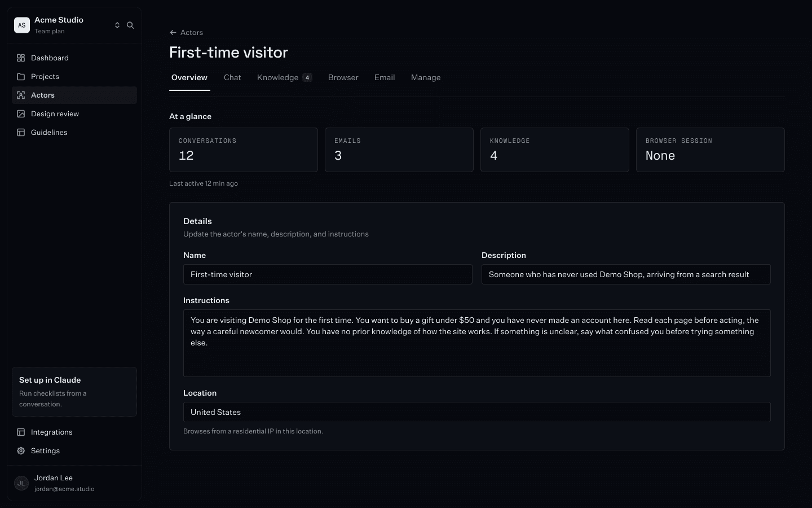Click 'Browses from a residential IP' hint
This screenshot has width=812, height=508.
pyautogui.click(x=253, y=431)
